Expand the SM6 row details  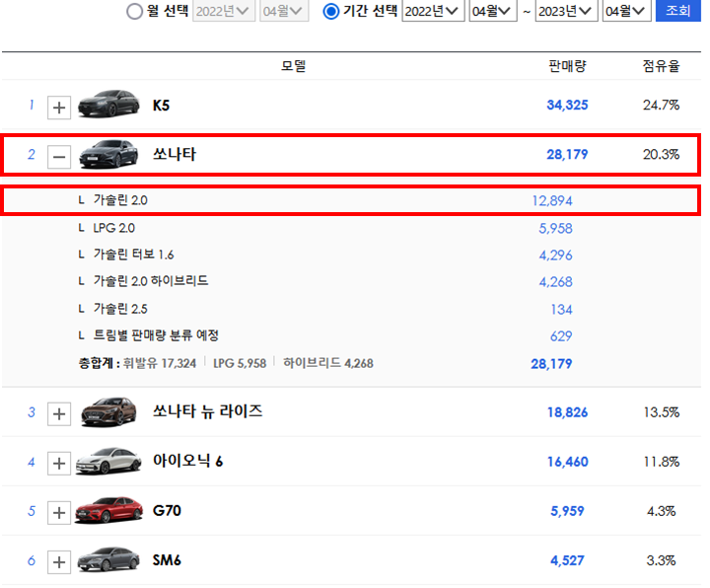[x=59, y=562]
